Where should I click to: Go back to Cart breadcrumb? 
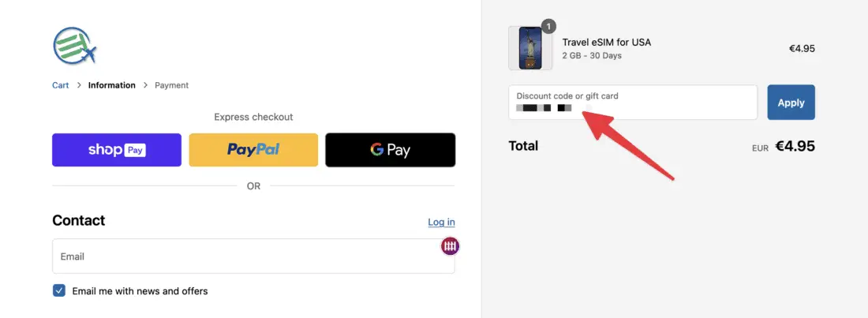[x=61, y=85]
